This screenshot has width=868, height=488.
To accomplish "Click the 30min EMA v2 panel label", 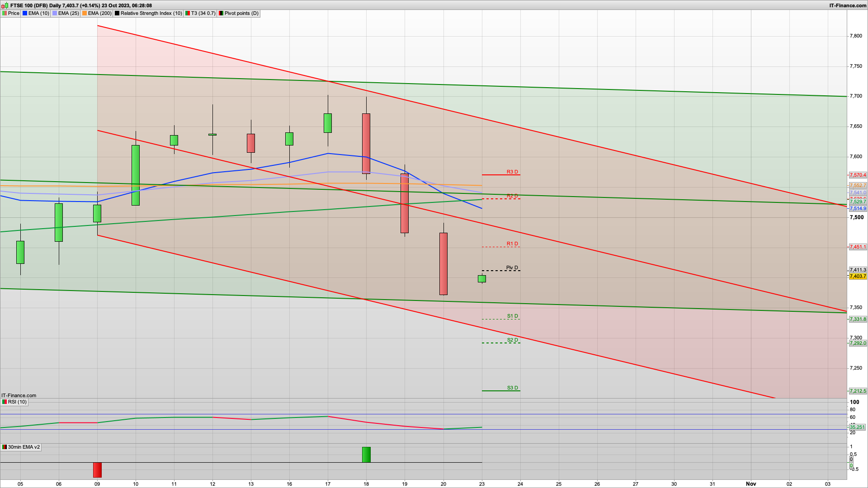I will point(21,447).
